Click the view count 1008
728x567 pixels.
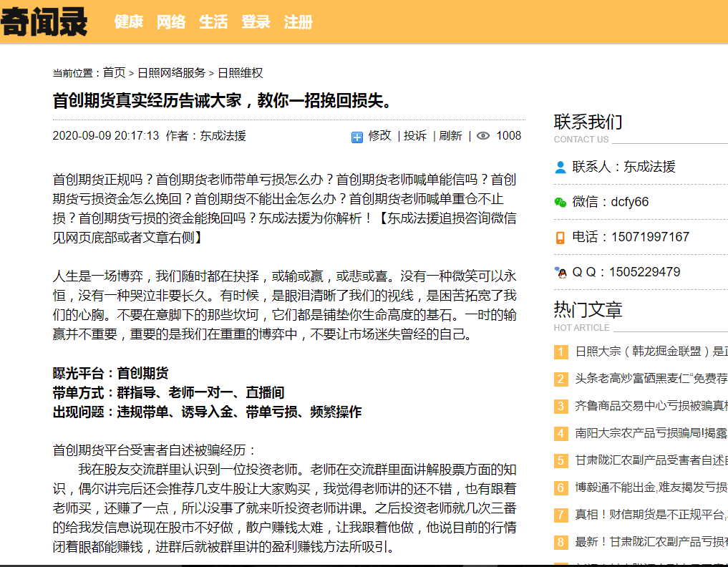pos(508,135)
